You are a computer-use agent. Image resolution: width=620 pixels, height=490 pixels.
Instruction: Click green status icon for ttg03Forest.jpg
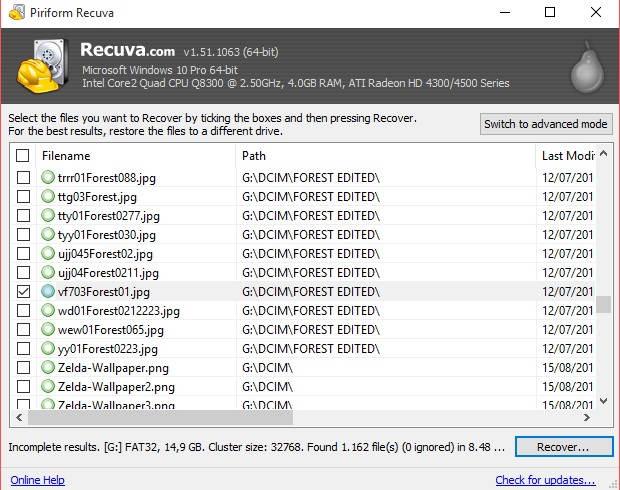[x=47, y=197]
